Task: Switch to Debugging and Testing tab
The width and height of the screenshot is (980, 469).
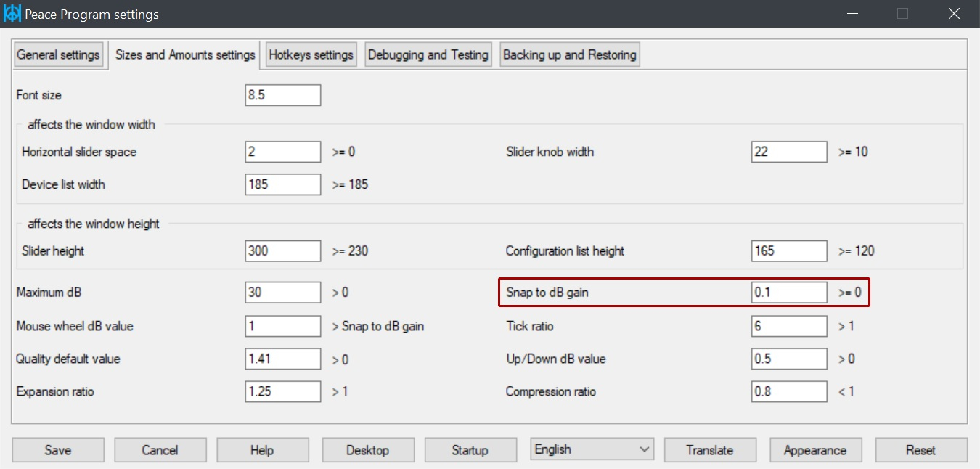Action: pyautogui.click(x=428, y=54)
